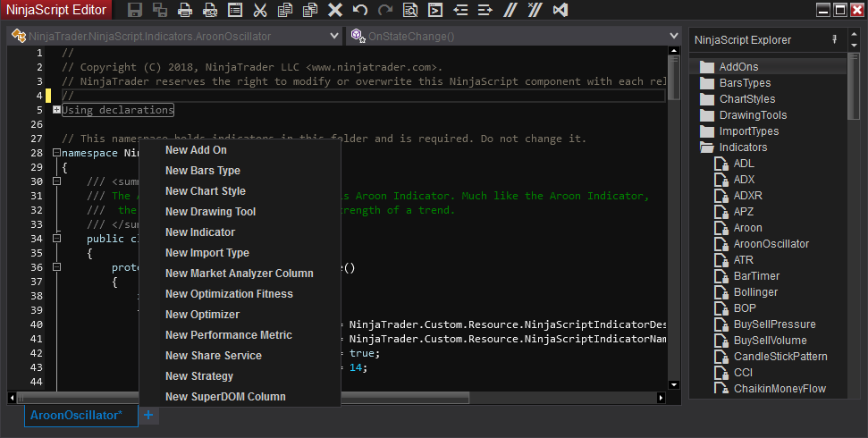The height and width of the screenshot is (438, 868).
Task: Choose New Market Analyzer Column
Action: click(x=240, y=273)
